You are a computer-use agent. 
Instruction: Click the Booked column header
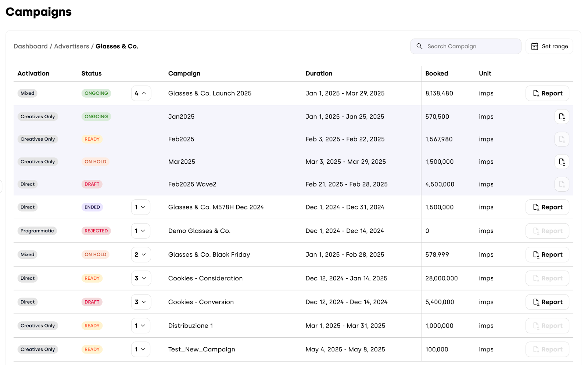[437, 73]
